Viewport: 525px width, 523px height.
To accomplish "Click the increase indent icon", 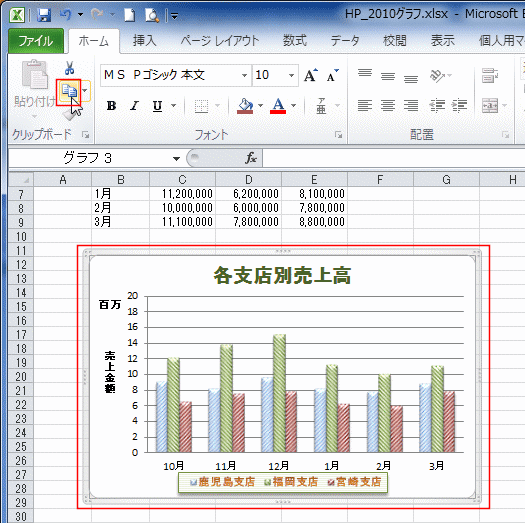I will (460, 106).
